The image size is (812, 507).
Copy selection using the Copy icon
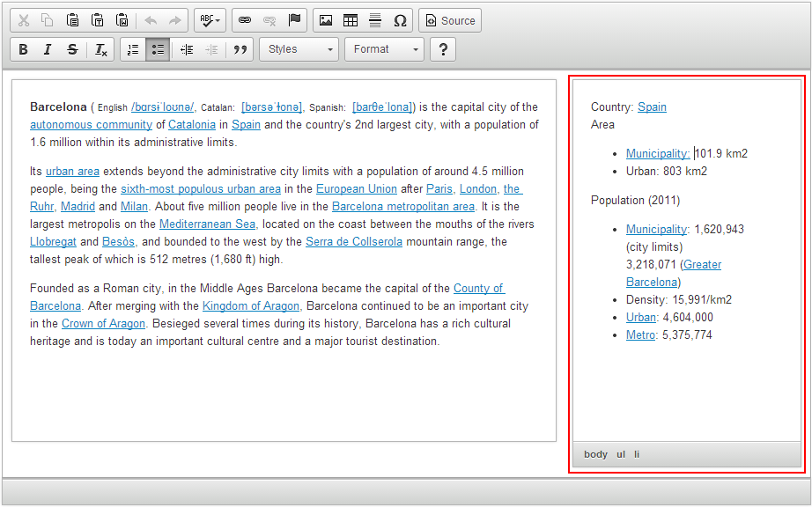point(48,21)
